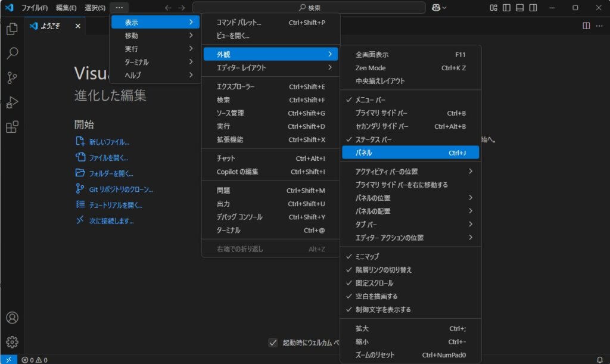Select 全画面表示 menu item
Screen dimensions: 610x364
click(410, 54)
